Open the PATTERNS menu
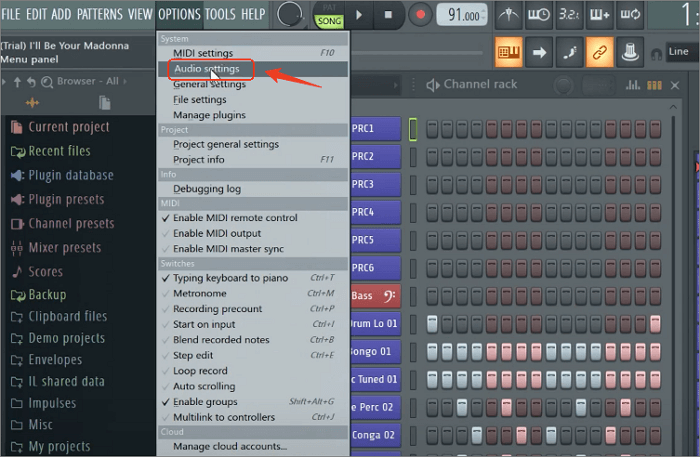Viewport: 700px width, 457px height. point(100,14)
